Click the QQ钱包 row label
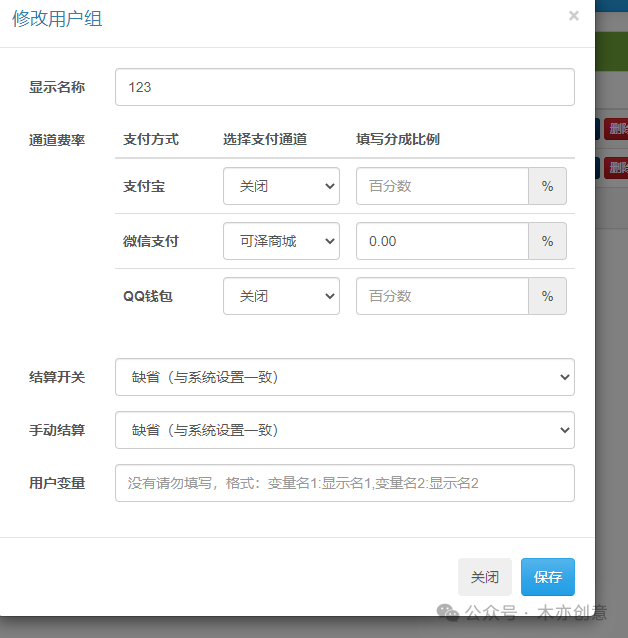The image size is (628, 638). [148, 296]
